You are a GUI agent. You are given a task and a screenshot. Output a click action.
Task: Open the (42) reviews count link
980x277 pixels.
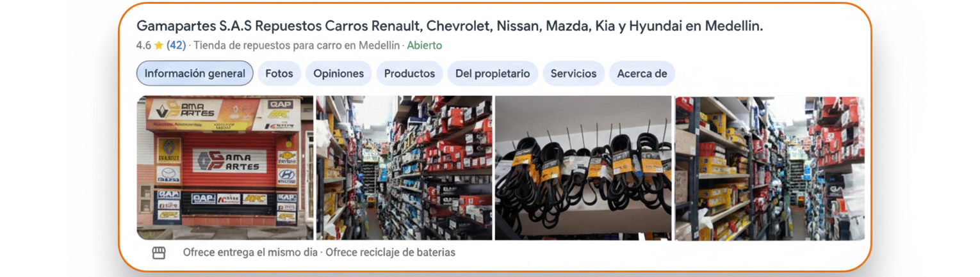tap(176, 45)
